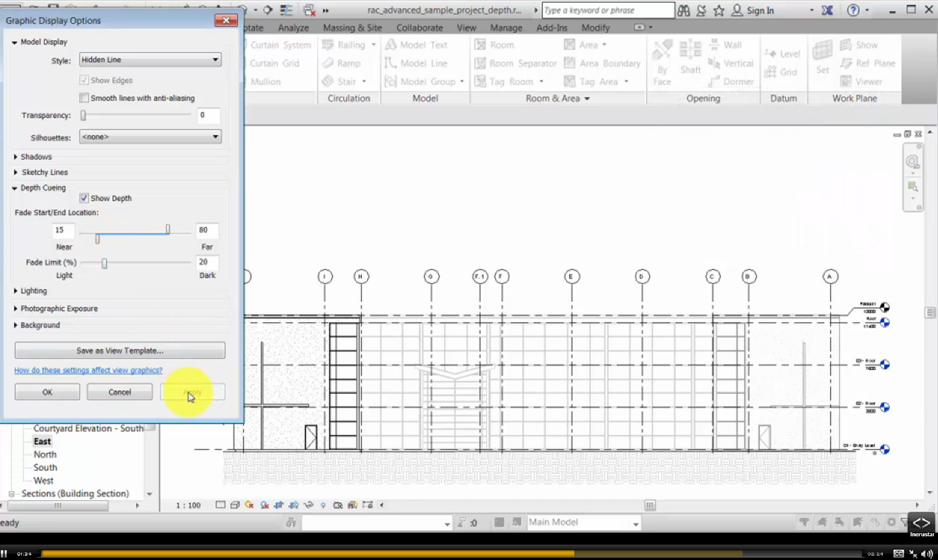Select the Stair tool icon
Image resolution: width=938 pixels, height=560 pixels.
(328, 81)
